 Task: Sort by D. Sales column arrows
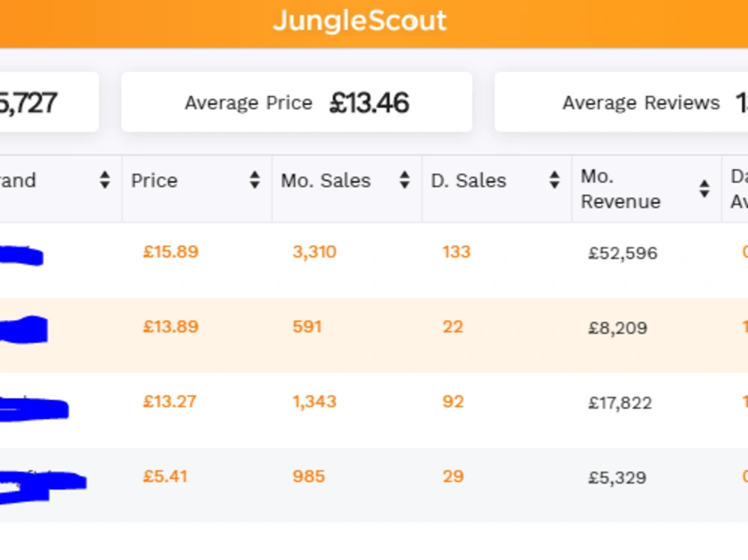(554, 180)
